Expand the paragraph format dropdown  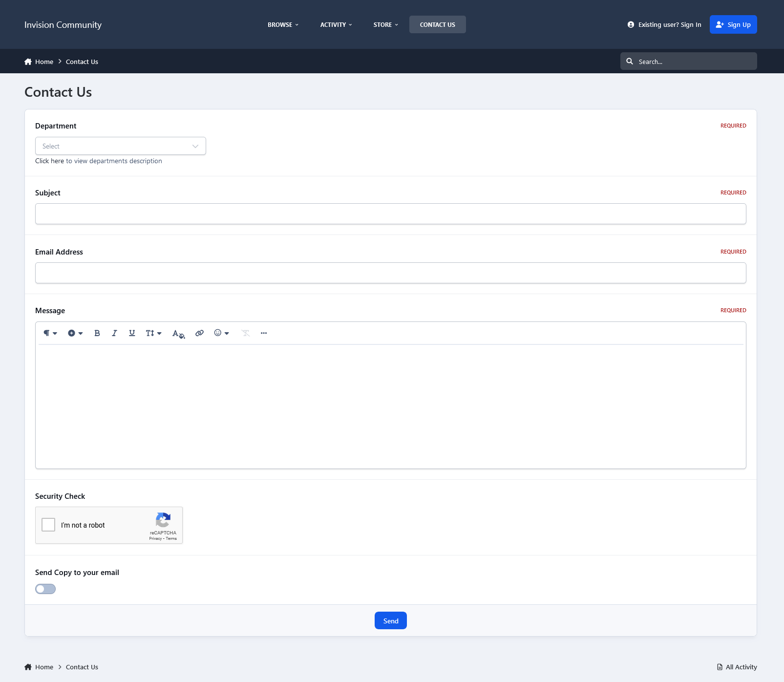click(50, 333)
